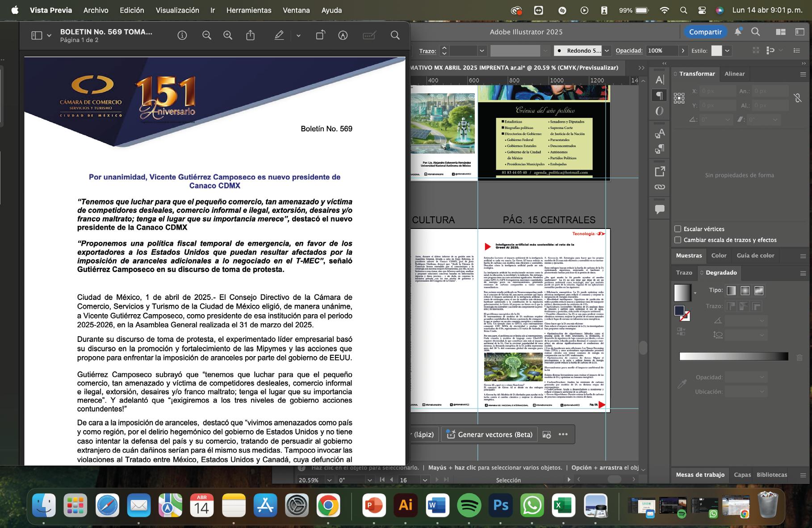Open the Illustrator notifications bell
The image size is (812, 528).
coord(738,32)
